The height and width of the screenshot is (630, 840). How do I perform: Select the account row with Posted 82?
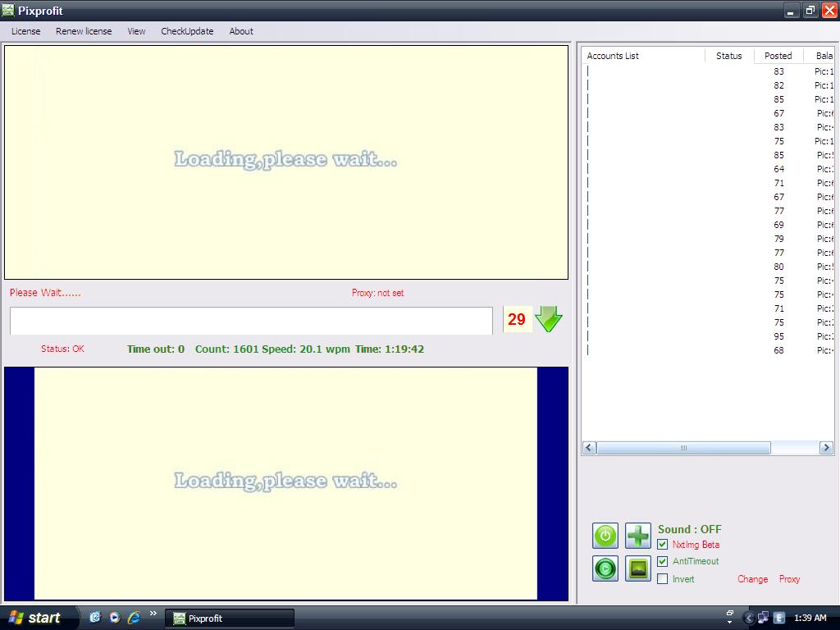708,85
